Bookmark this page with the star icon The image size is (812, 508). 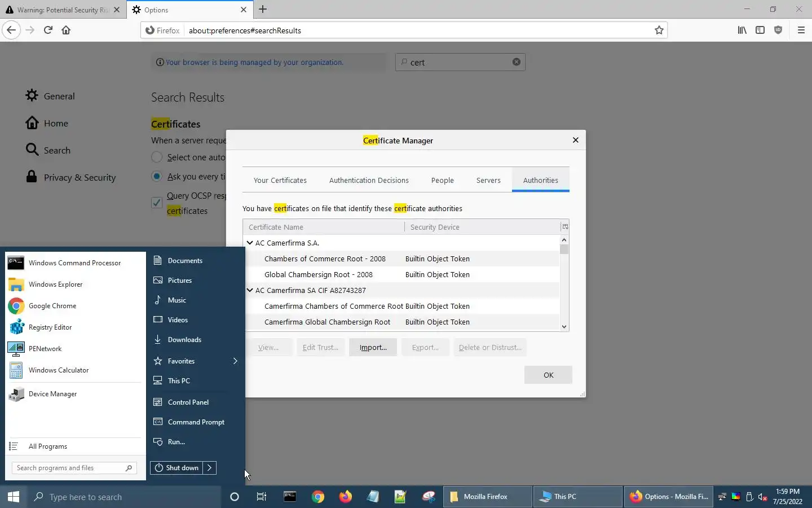pyautogui.click(x=659, y=30)
